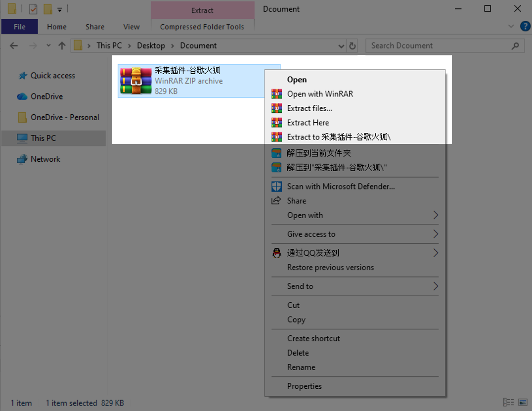Click WinRAR icon next to Extract Here

coord(276,123)
